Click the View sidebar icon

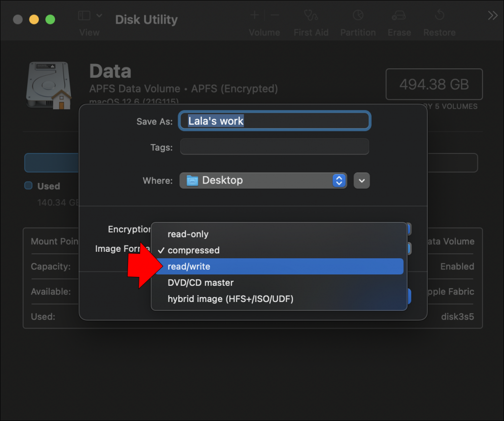click(x=84, y=15)
